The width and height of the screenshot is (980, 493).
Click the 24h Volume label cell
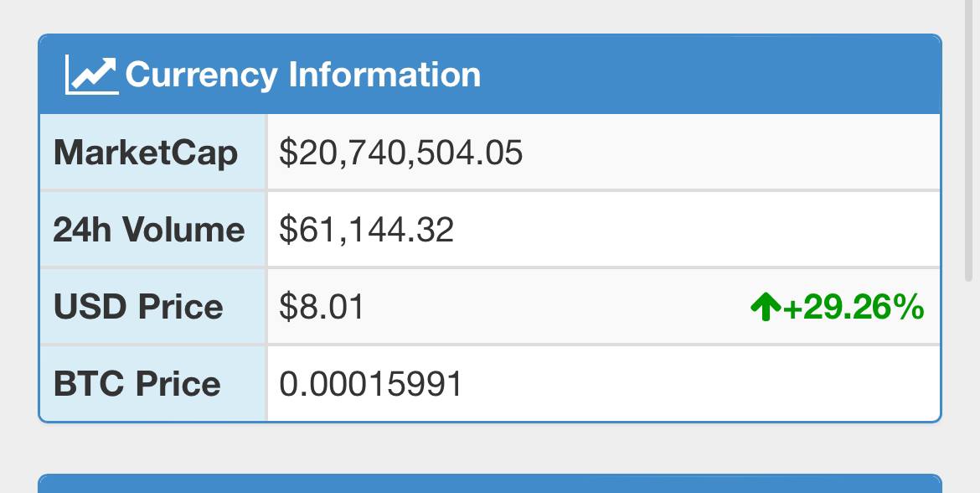point(153,230)
